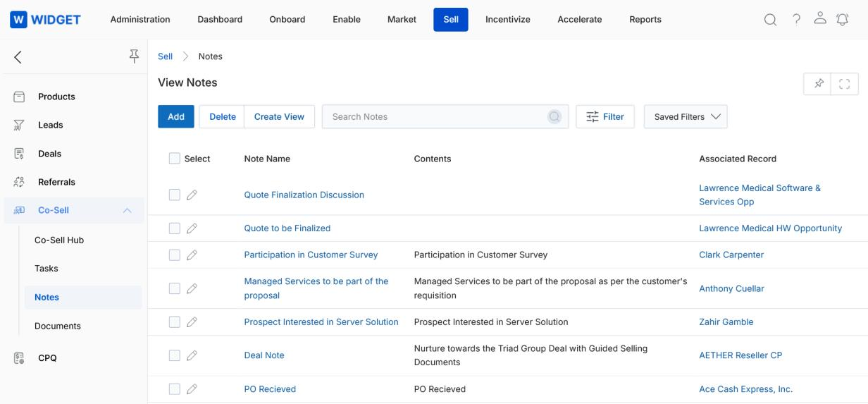Click search icon inside Search Notes box
The width and height of the screenshot is (868, 404).
pos(554,117)
